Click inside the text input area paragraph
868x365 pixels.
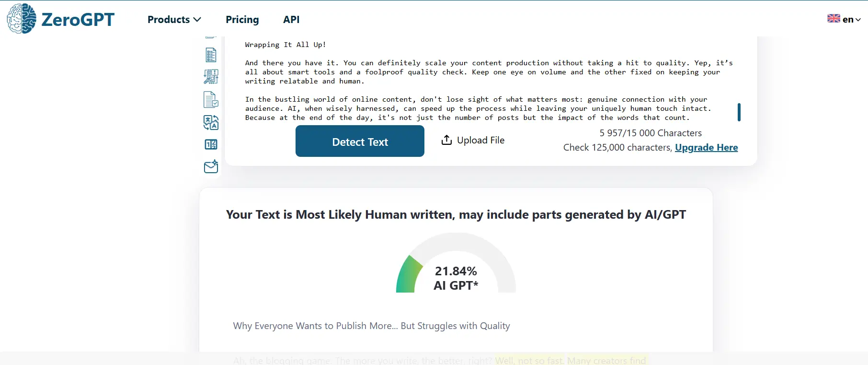coord(489,72)
